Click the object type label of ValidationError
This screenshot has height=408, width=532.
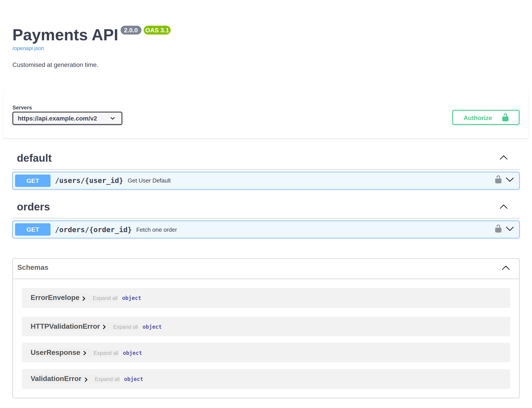point(133,379)
